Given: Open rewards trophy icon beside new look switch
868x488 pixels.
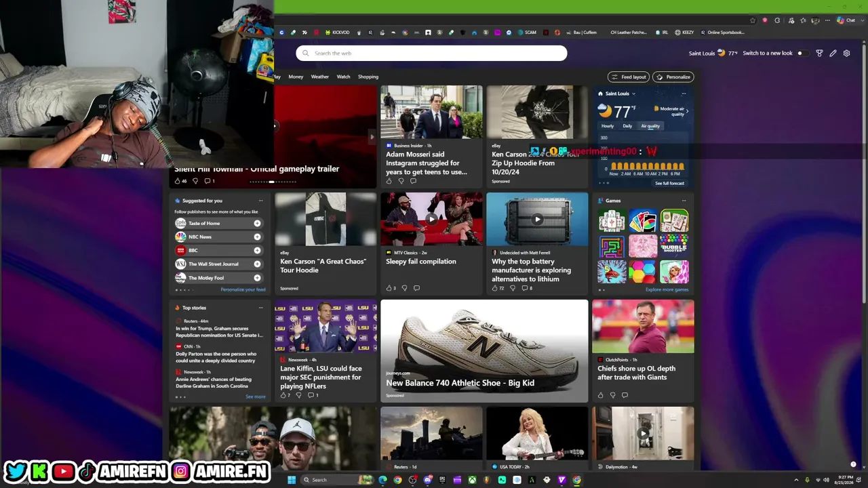Looking at the screenshot, I should [x=819, y=53].
